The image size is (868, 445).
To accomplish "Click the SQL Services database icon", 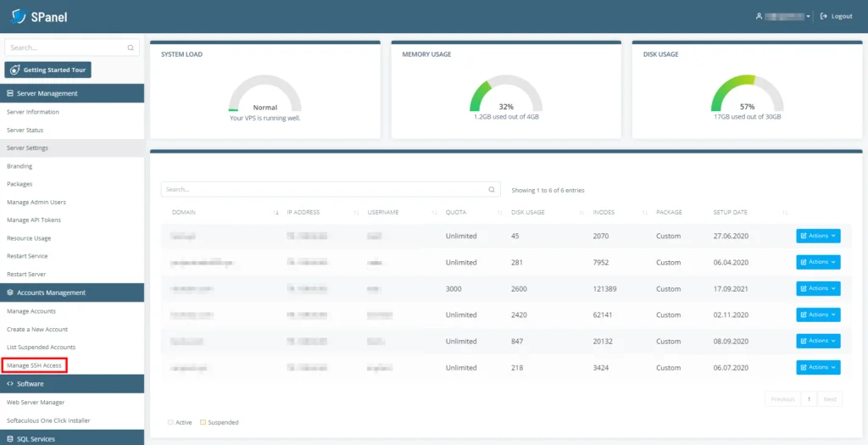I will [10, 439].
